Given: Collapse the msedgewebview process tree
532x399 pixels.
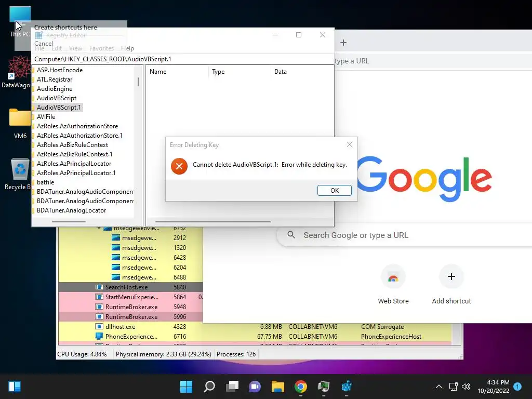Looking at the screenshot, I should tap(98, 229).
